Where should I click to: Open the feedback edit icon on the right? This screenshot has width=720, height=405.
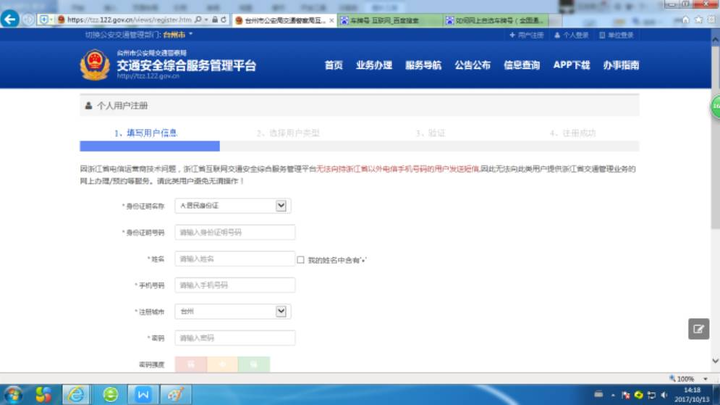pyautogui.click(x=698, y=329)
